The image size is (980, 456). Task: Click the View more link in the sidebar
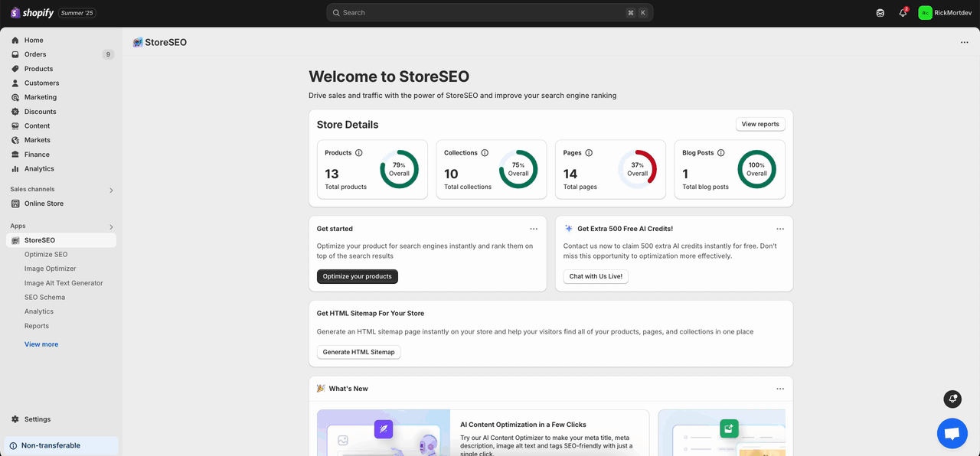[x=41, y=344]
